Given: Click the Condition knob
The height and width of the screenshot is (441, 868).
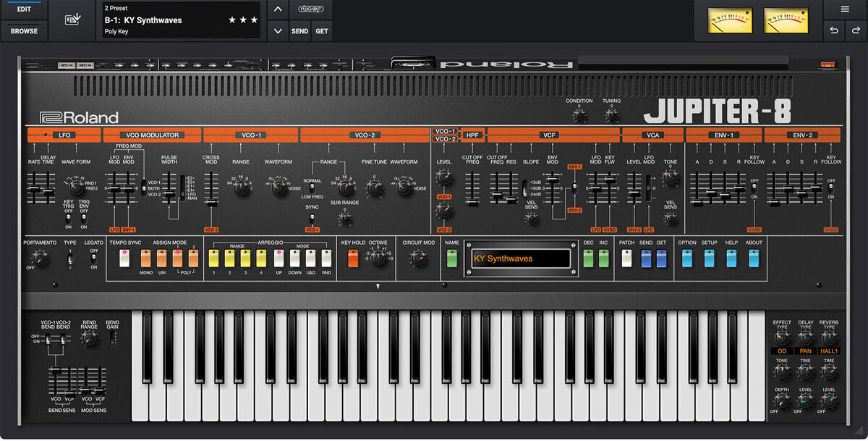Looking at the screenshot, I should (x=579, y=115).
